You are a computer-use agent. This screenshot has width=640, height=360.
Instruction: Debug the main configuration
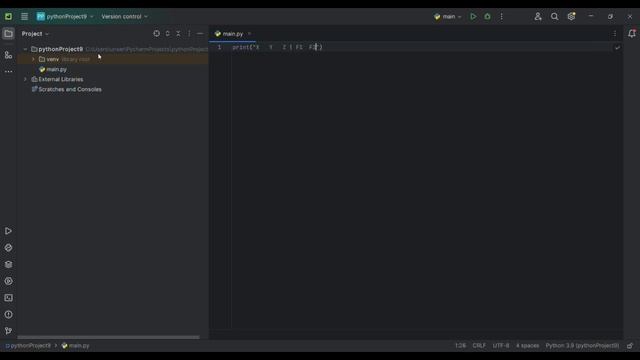[487, 17]
